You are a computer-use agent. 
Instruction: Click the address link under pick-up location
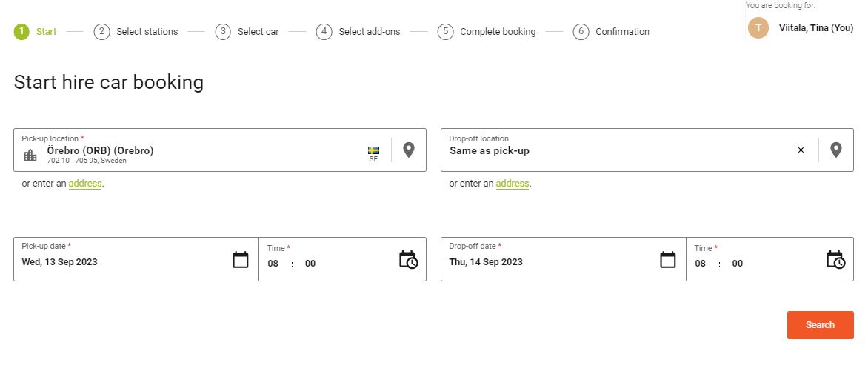click(x=85, y=184)
